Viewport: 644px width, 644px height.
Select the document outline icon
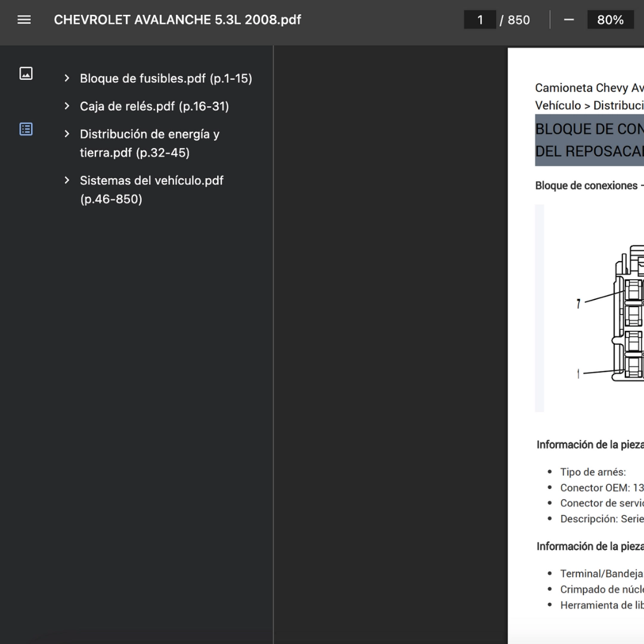coord(26,129)
